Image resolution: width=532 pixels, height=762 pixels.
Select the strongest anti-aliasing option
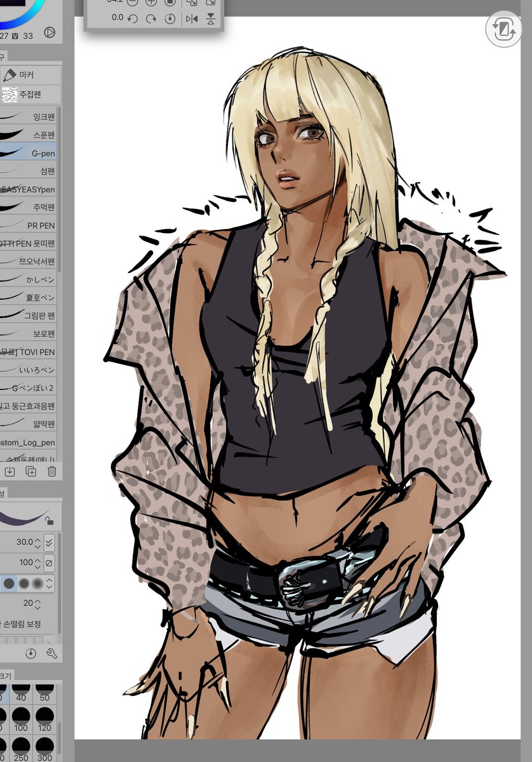click(37, 583)
